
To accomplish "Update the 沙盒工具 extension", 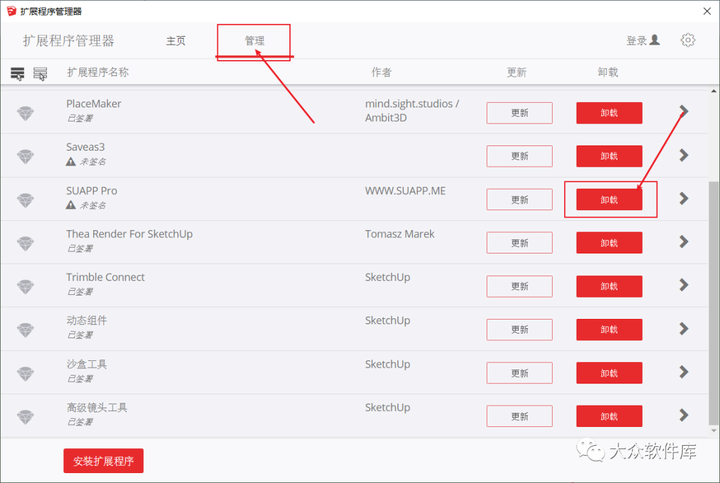I will (x=519, y=373).
